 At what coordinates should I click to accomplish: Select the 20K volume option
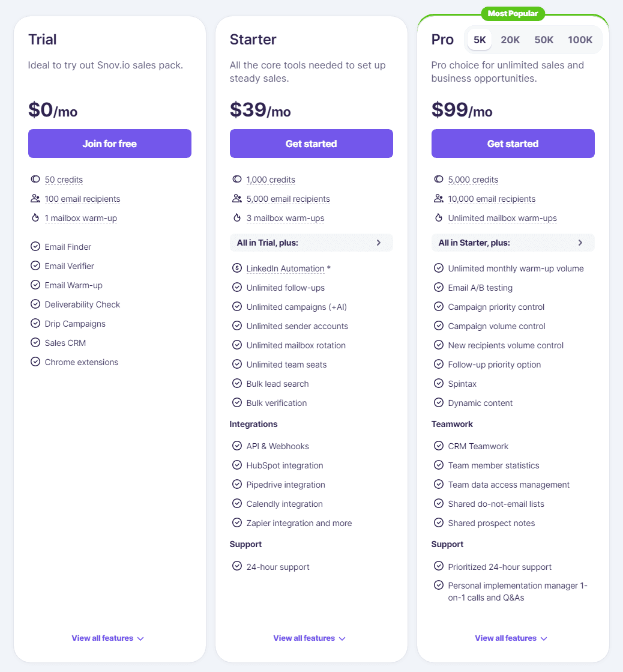[x=510, y=39]
